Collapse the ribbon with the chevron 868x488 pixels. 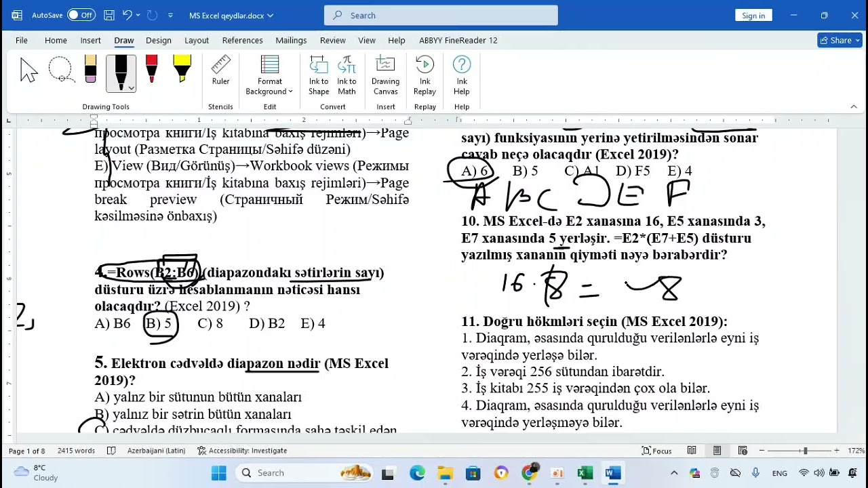(854, 106)
